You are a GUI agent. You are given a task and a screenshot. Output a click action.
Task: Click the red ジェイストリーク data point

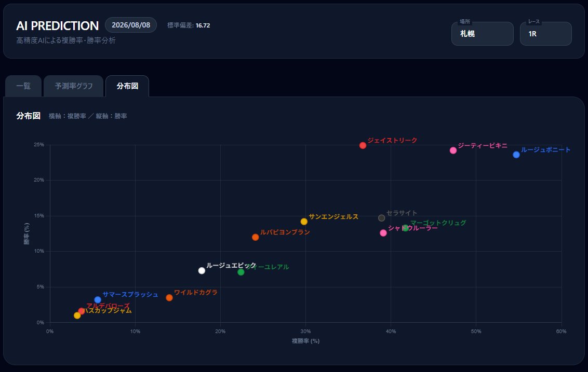(363, 145)
